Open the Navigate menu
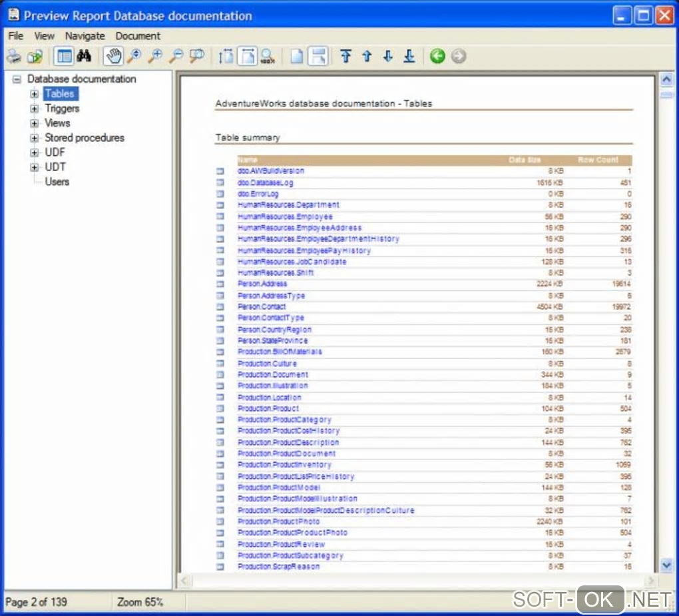 click(x=85, y=36)
